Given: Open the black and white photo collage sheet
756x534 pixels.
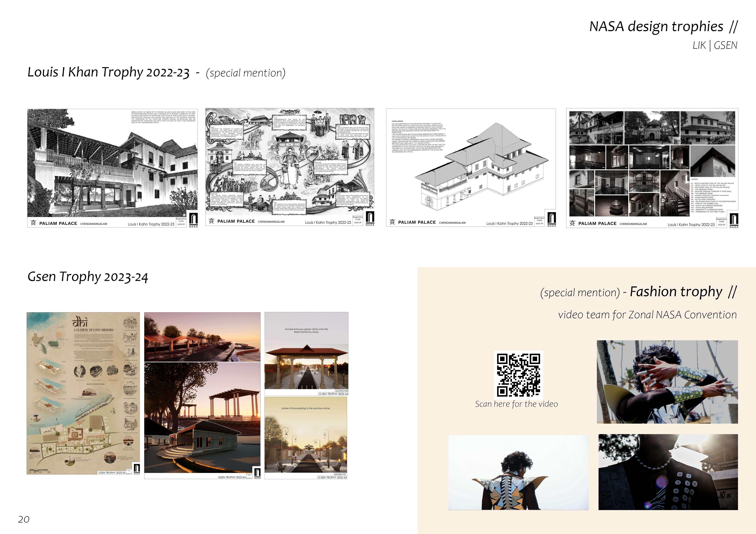Looking at the screenshot, I should [x=652, y=164].
